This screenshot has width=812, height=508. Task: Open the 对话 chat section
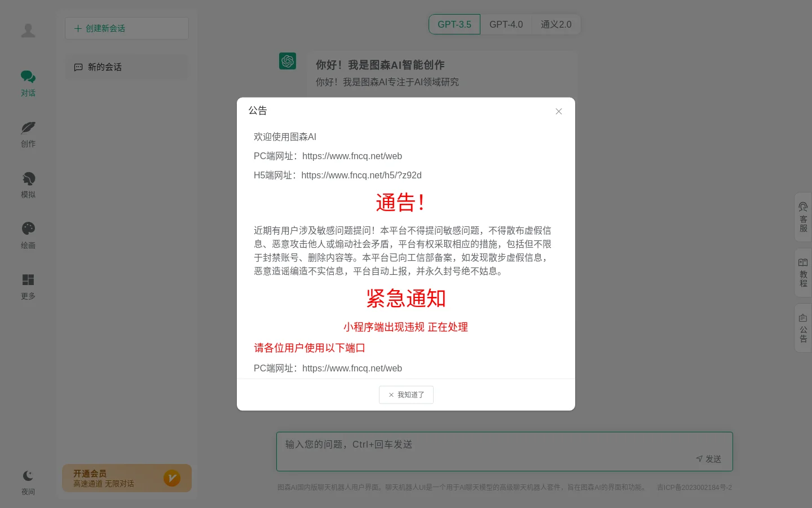28,84
